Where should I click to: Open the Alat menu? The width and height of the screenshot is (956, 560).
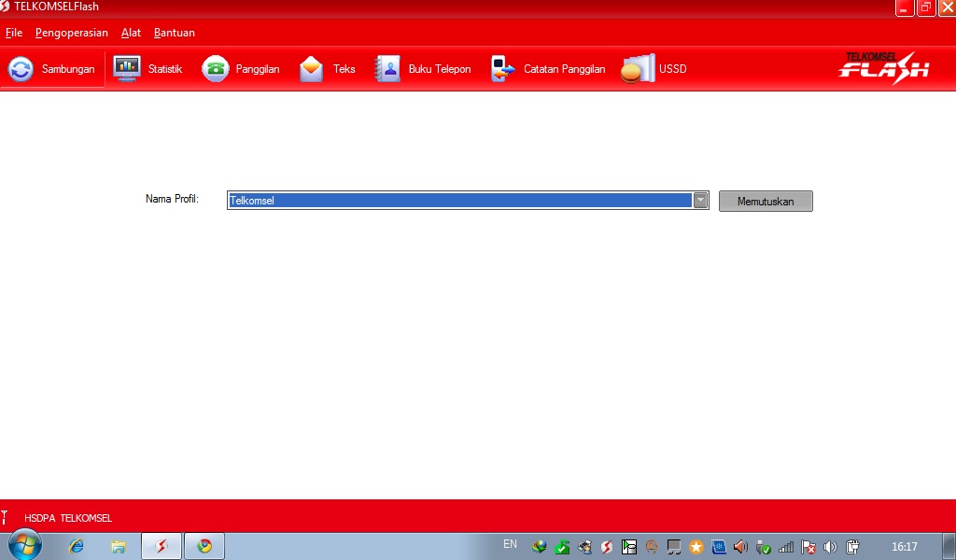coord(131,32)
